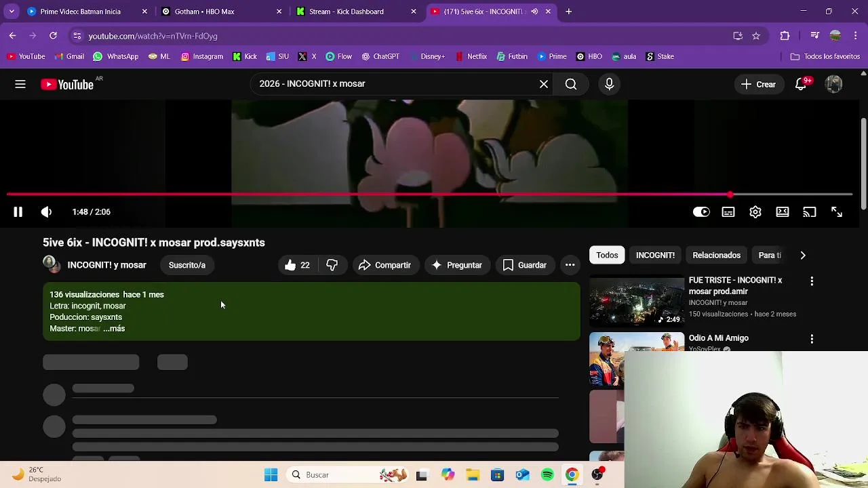This screenshot has width=868, height=488.
Task: Open options menu for 'FUE TRISTE' video
Action: coord(812,281)
